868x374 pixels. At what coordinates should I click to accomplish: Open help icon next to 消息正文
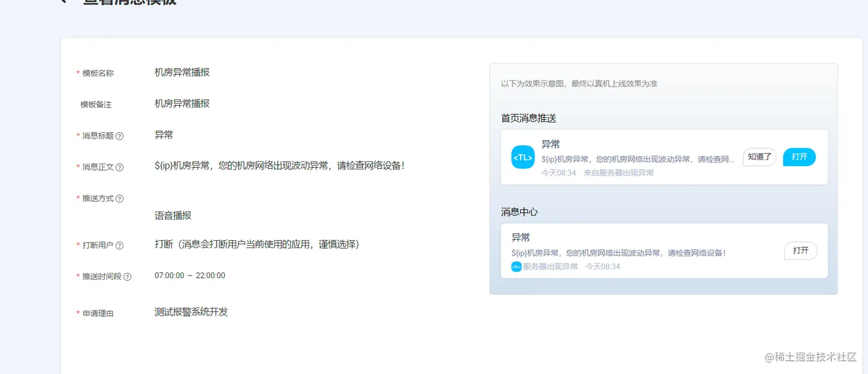click(119, 167)
